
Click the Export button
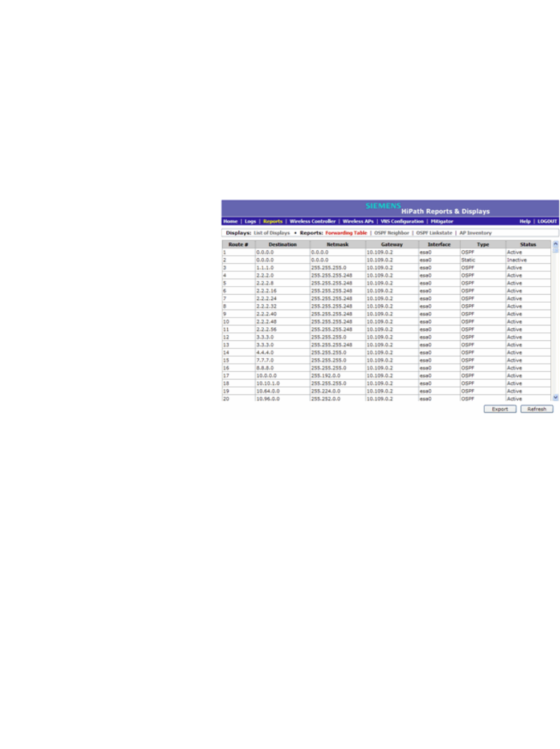coord(500,409)
